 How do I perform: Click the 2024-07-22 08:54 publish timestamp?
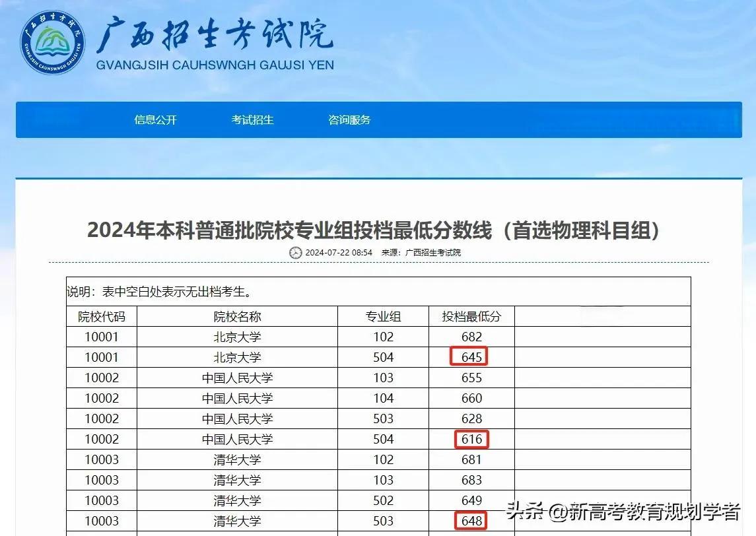click(x=339, y=253)
